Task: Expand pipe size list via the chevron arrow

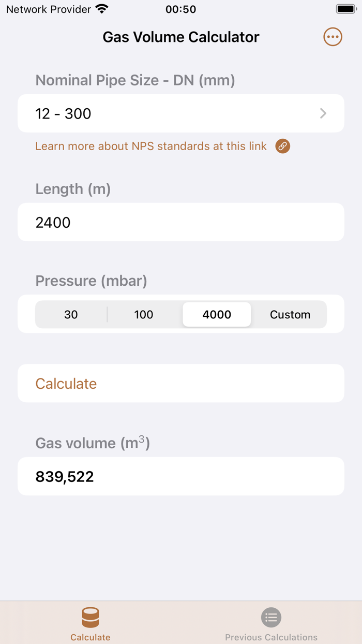Action: tap(323, 113)
